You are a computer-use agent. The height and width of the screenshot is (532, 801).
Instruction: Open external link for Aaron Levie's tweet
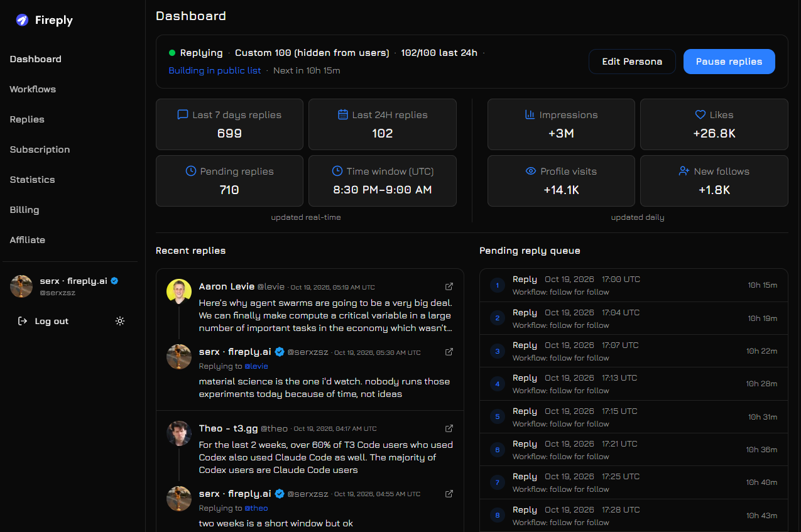pyautogui.click(x=449, y=286)
